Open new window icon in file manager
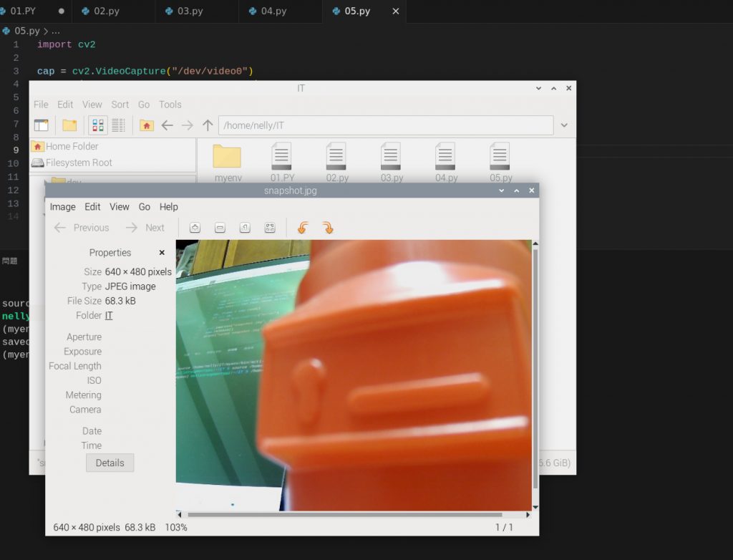 [41, 125]
